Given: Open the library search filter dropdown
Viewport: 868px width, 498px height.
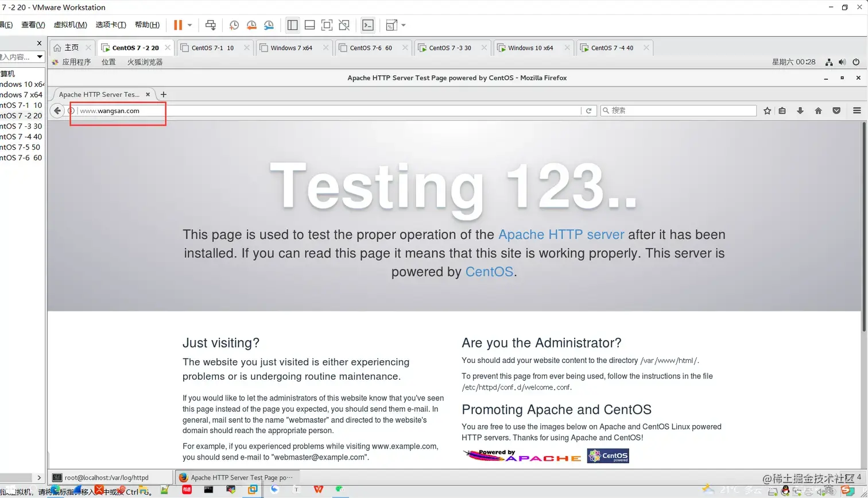Looking at the screenshot, I should click(40, 57).
